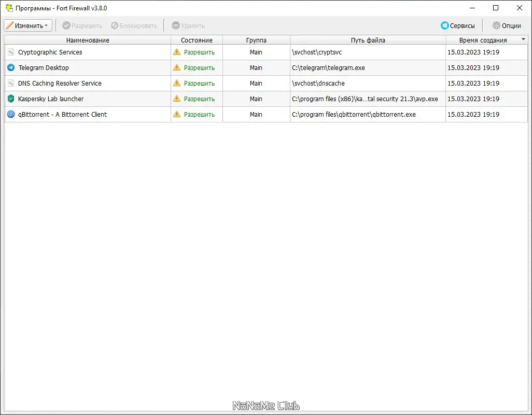Click the qbittorrent.exe file path

coord(354,115)
